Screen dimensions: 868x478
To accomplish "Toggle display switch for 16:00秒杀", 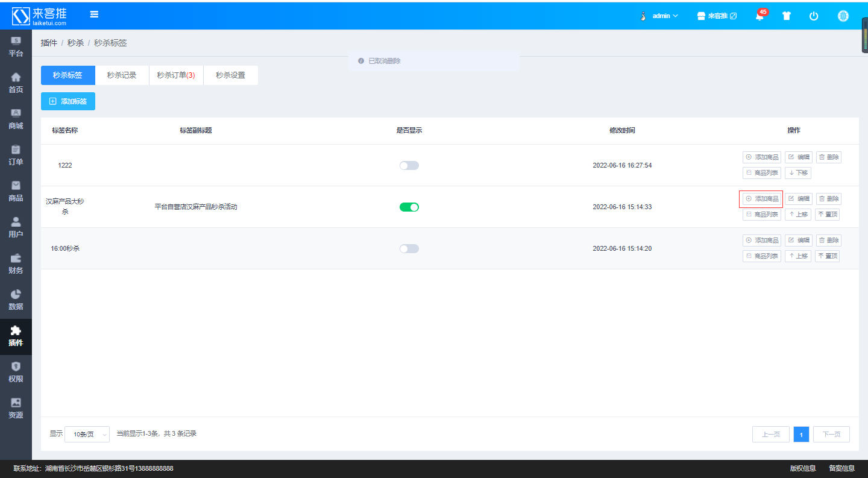I will click(409, 248).
